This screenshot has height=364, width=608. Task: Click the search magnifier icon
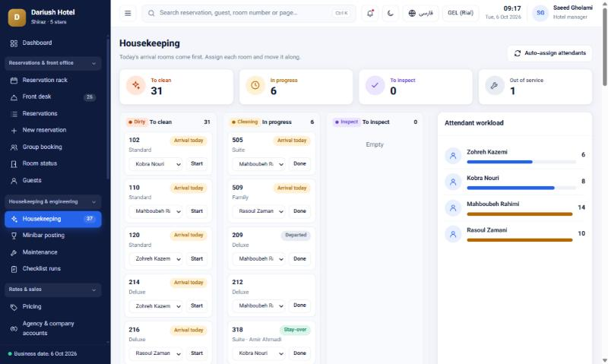(151, 13)
